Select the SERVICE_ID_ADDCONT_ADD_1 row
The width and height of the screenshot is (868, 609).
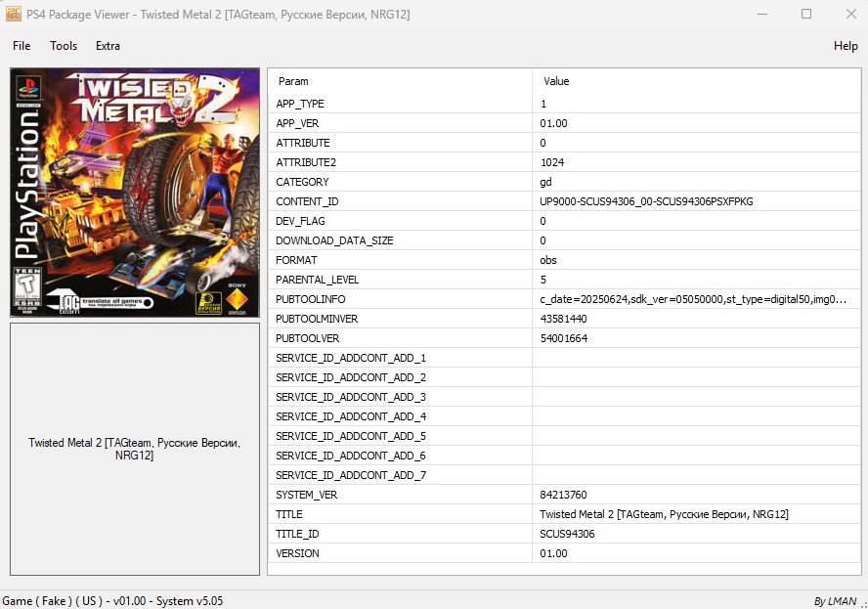[x=564, y=358]
